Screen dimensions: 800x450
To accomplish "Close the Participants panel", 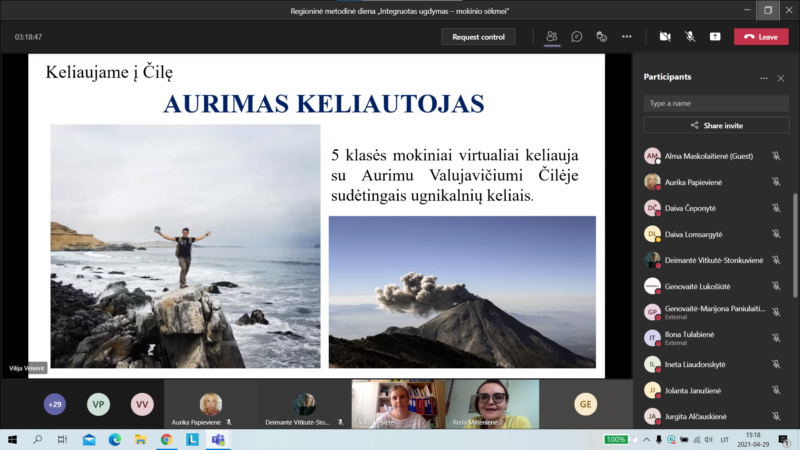I will (x=781, y=78).
